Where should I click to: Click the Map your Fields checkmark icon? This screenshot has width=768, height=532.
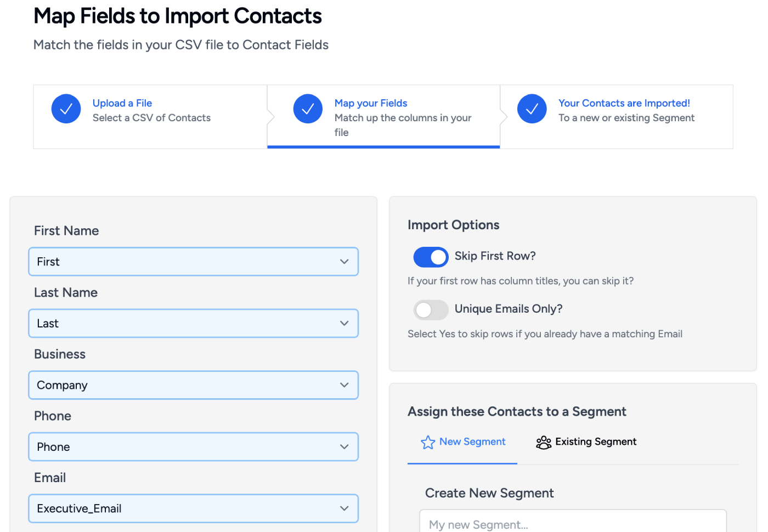(x=308, y=109)
